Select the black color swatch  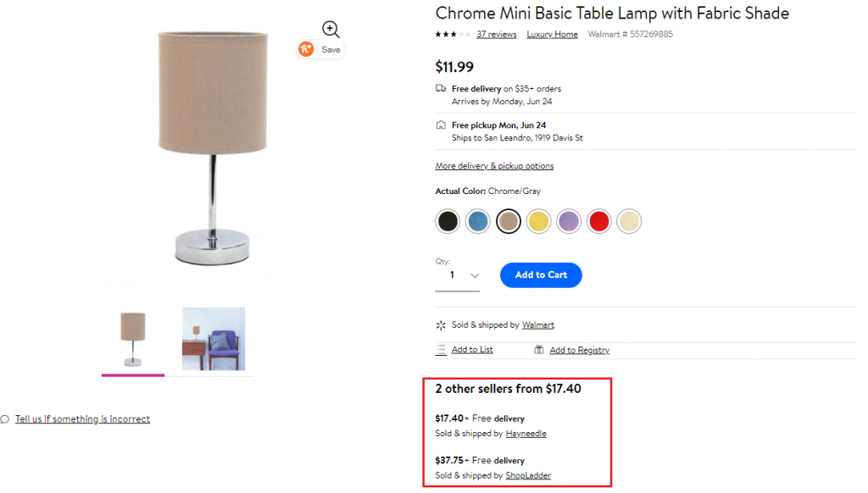pyautogui.click(x=448, y=222)
